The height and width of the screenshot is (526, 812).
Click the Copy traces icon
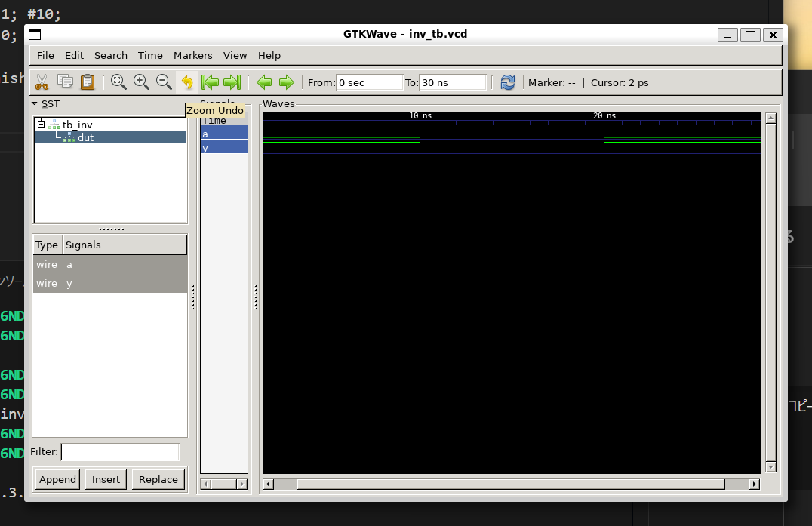65,82
